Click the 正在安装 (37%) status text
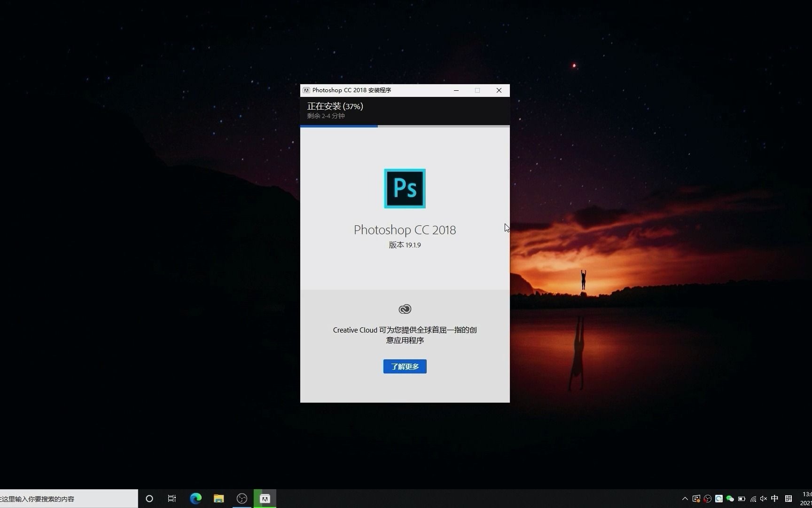Image resolution: width=812 pixels, height=508 pixels. pyautogui.click(x=335, y=106)
